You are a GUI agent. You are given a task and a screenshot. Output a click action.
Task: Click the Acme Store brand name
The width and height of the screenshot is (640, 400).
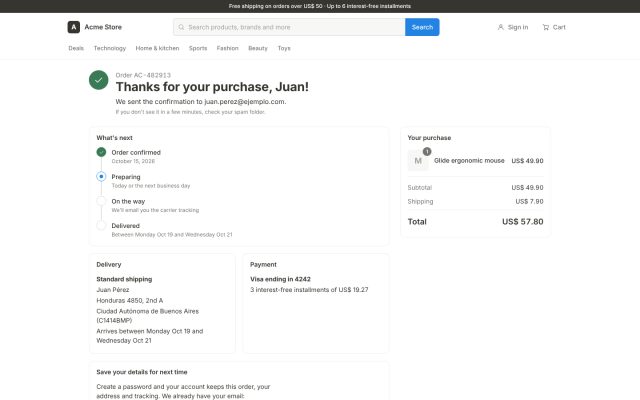(x=103, y=27)
